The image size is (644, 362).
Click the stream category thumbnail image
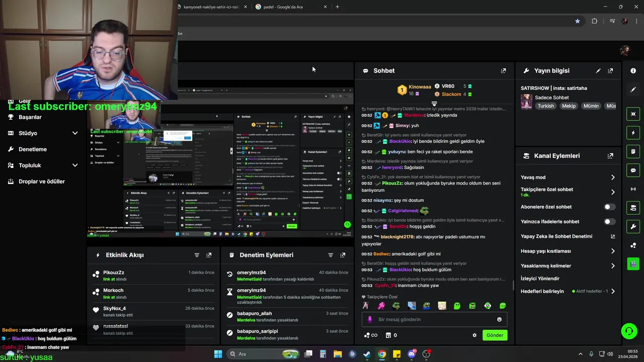(526, 102)
